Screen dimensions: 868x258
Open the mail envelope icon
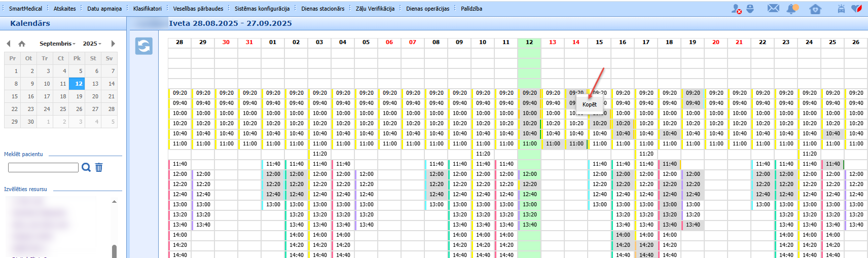click(x=773, y=8)
